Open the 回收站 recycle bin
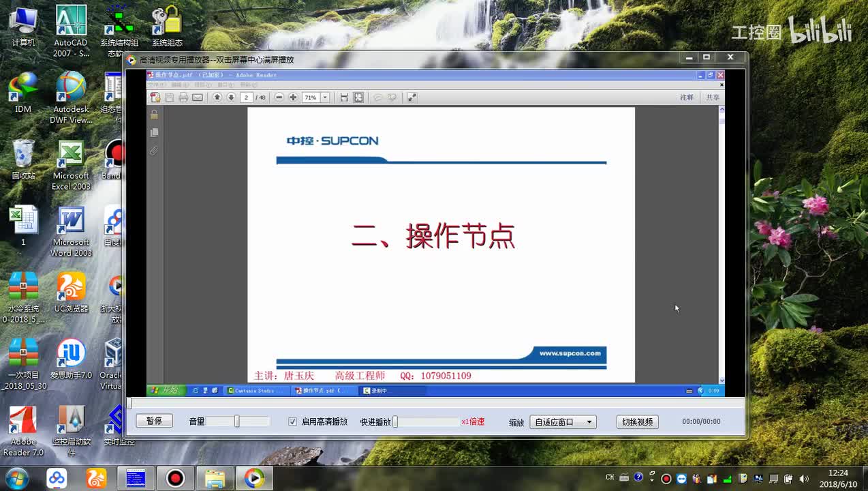Viewport: 868px width, 491px height. pyautogui.click(x=23, y=159)
